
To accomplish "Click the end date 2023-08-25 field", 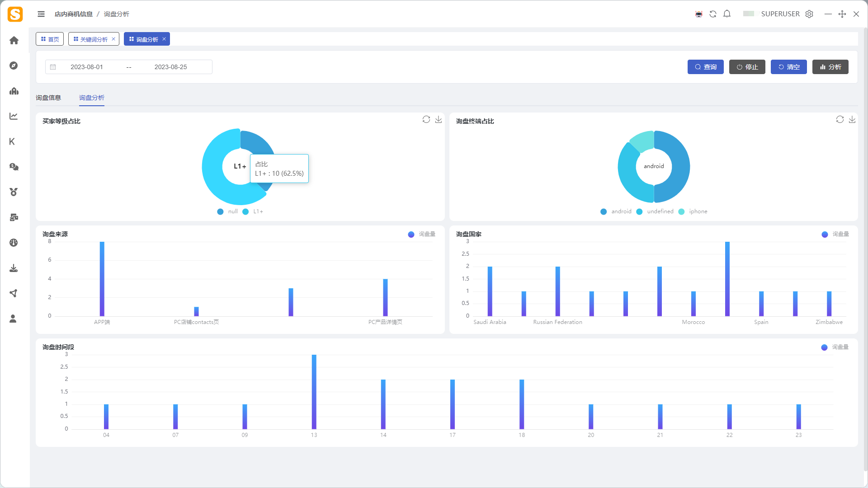I will coord(171,67).
